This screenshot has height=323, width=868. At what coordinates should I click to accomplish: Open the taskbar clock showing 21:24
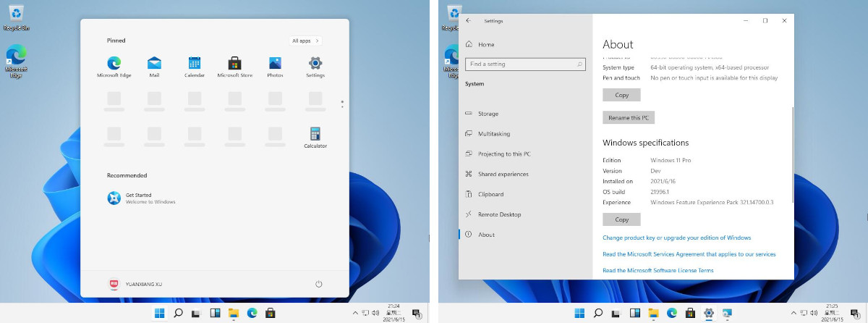click(x=395, y=313)
